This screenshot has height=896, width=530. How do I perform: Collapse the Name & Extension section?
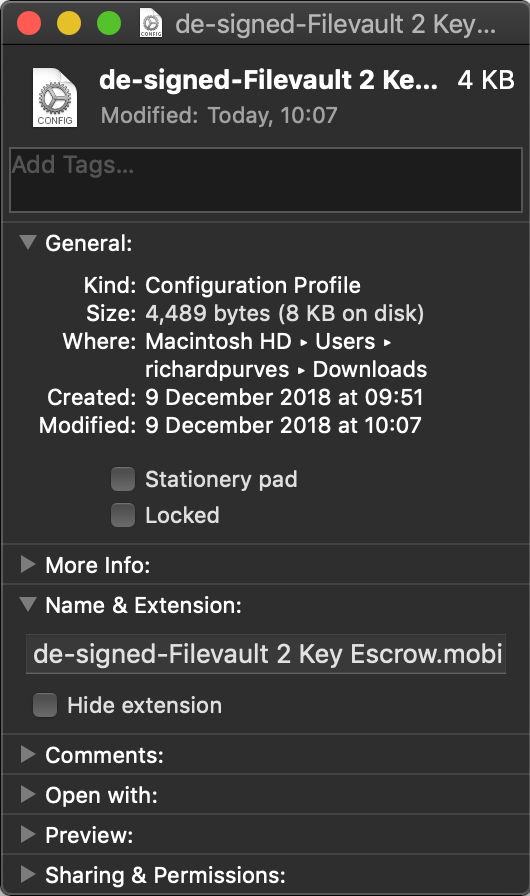pyautogui.click(x=27, y=604)
